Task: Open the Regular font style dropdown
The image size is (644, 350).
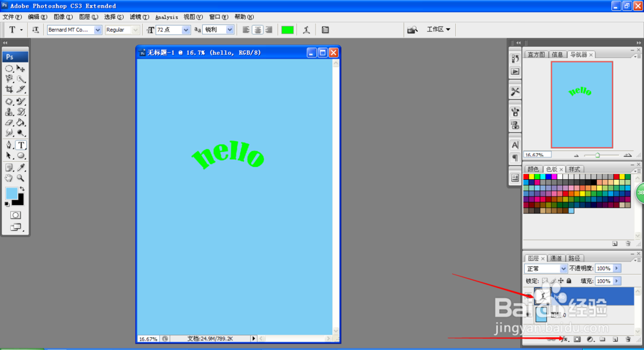Action: (x=135, y=30)
